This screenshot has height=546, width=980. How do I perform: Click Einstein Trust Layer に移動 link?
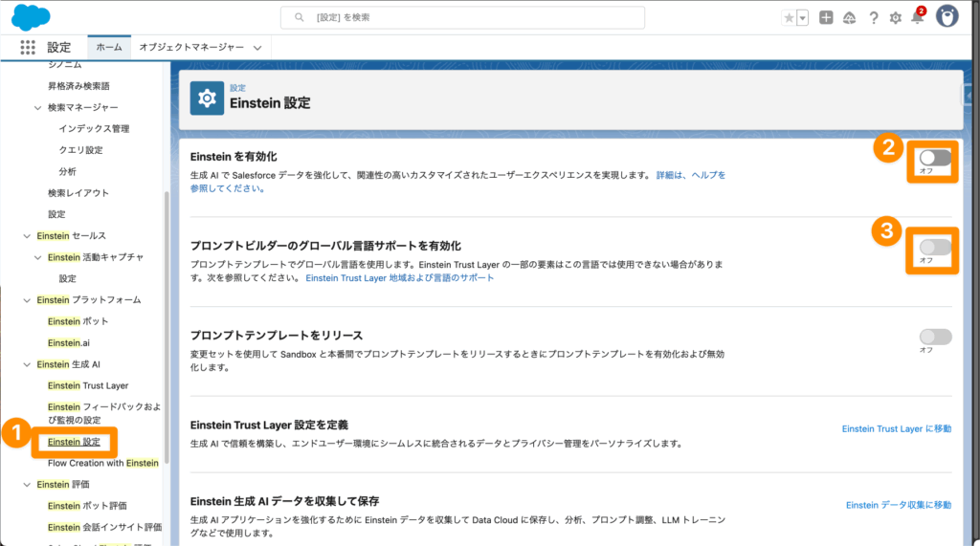[x=896, y=429]
